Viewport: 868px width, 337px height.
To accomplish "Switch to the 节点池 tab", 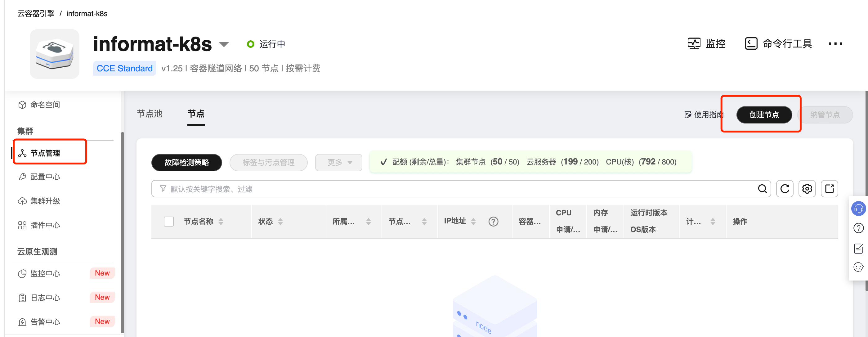I will pyautogui.click(x=150, y=114).
